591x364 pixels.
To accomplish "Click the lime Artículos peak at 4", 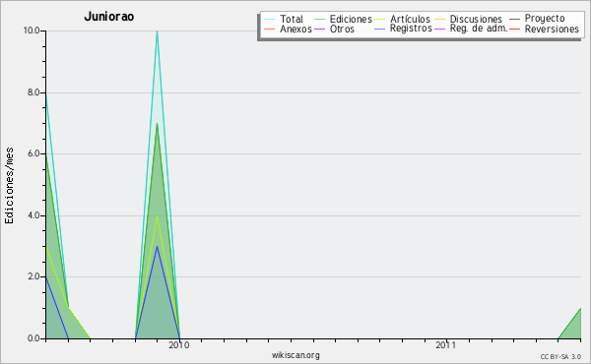I will click(x=158, y=216).
